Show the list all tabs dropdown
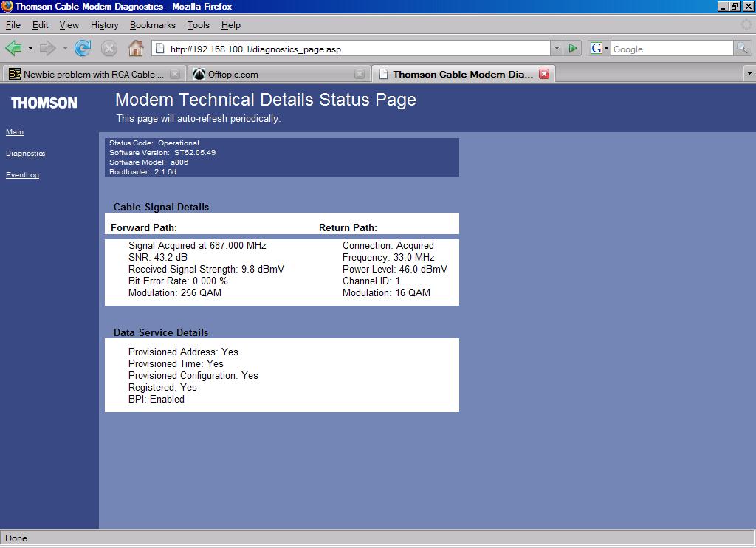 pyautogui.click(x=749, y=74)
